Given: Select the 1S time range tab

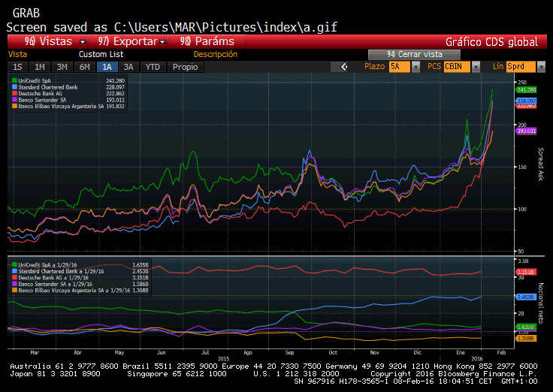Looking at the screenshot, I should (17, 67).
